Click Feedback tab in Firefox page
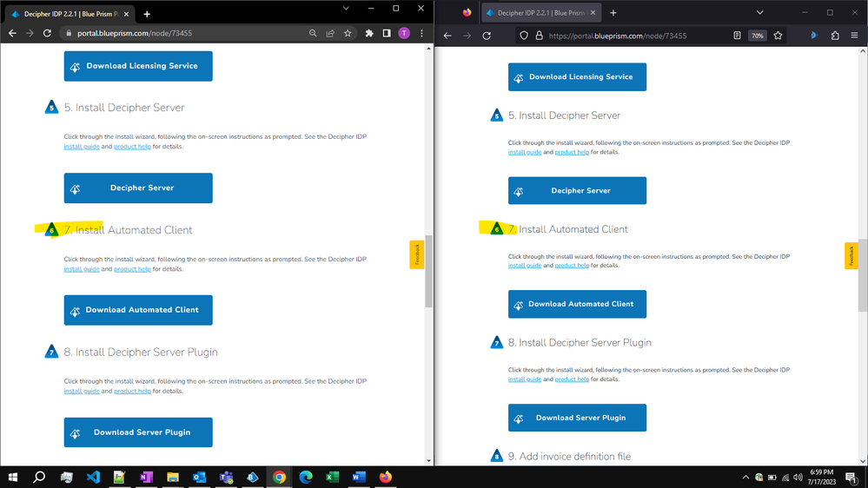The height and width of the screenshot is (488, 868). coord(851,256)
